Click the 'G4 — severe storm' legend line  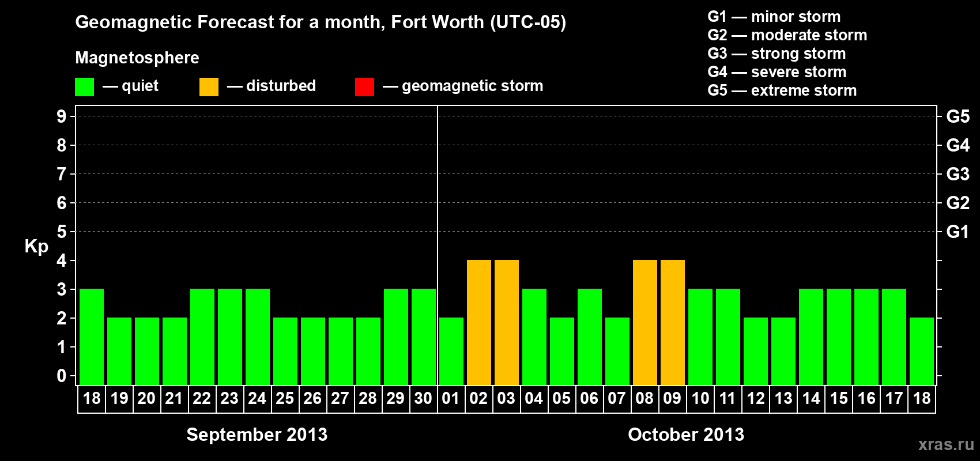click(777, 72)
